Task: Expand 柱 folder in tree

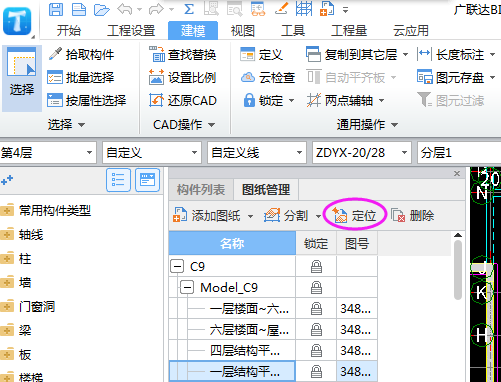Action: coord(7,259)
